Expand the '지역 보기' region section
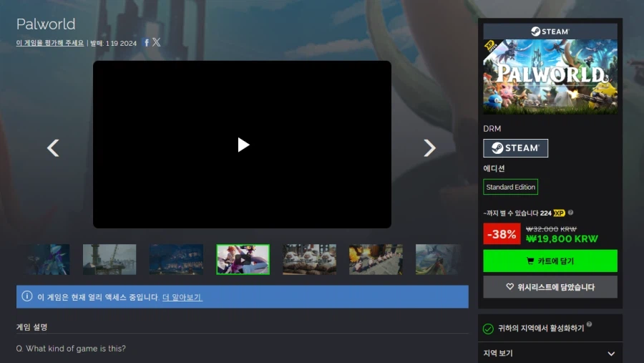Image resolution: width=644 pixels, height=363 pixels. [550, 353]
